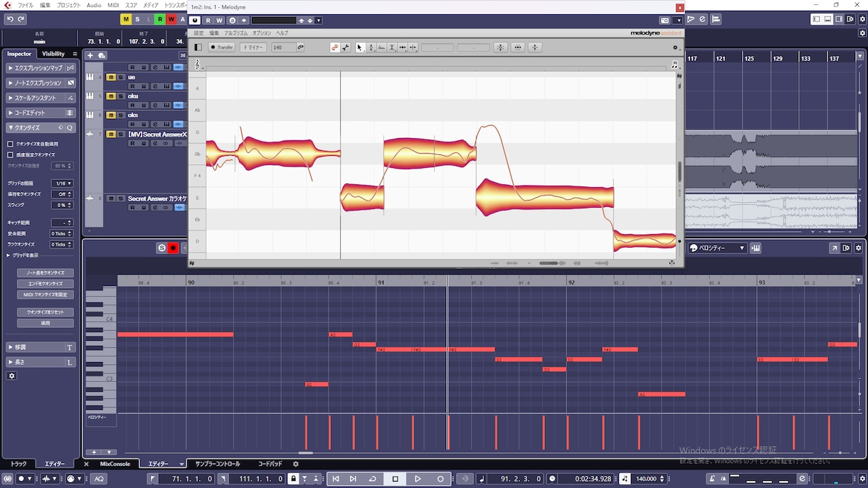Open grid interval 1/16 dropdown

point(63,184)
